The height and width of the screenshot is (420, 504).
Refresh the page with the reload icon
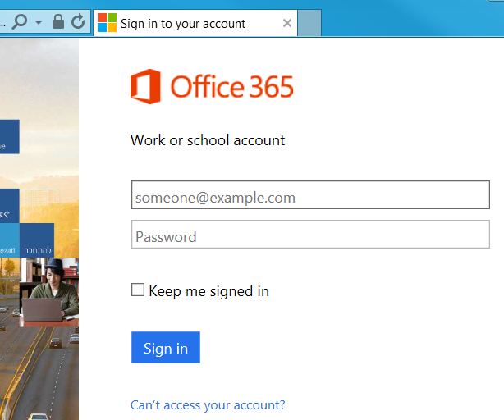(x=78, y=21)
